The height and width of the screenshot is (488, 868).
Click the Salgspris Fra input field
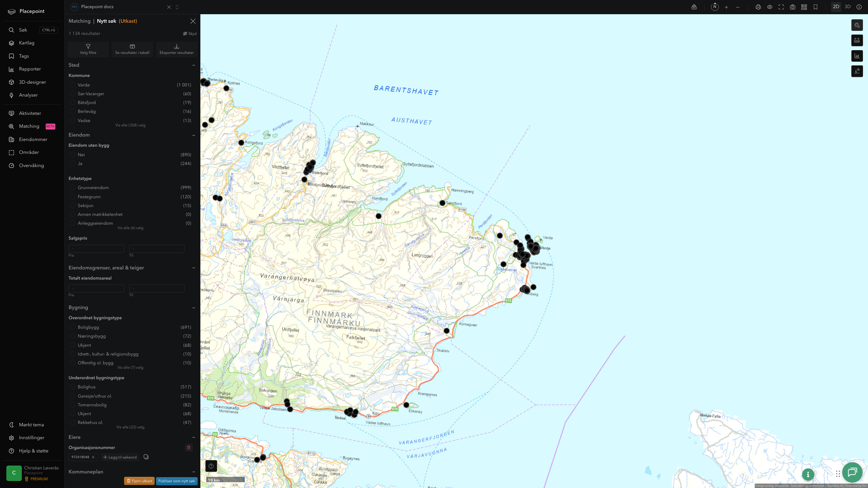pyautogui.click(x=96, y=248)
